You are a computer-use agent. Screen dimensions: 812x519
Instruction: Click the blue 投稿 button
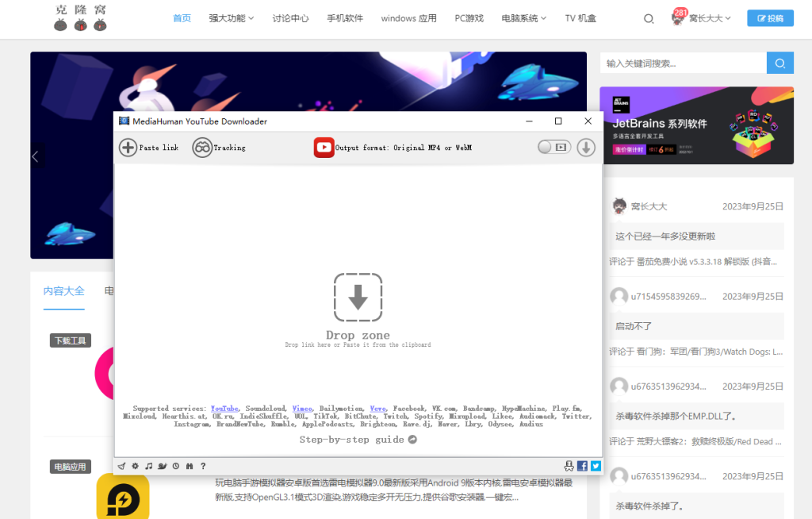[770, 18]
